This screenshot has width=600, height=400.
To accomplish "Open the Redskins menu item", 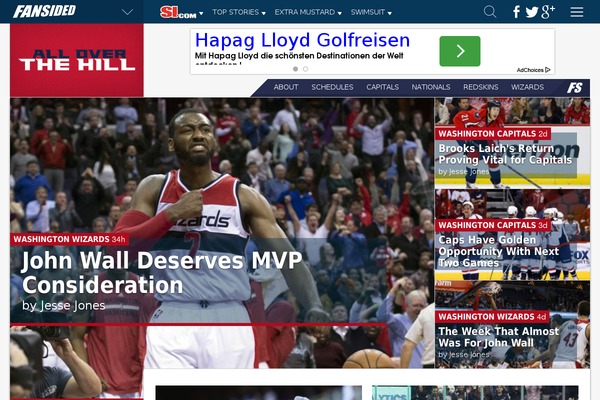I will tap(480, 87).
